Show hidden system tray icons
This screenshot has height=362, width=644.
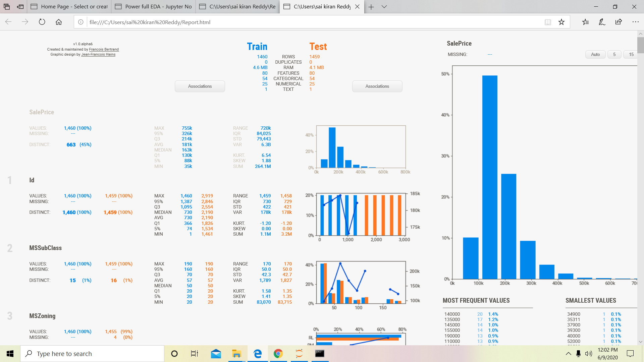coord(568,353)
